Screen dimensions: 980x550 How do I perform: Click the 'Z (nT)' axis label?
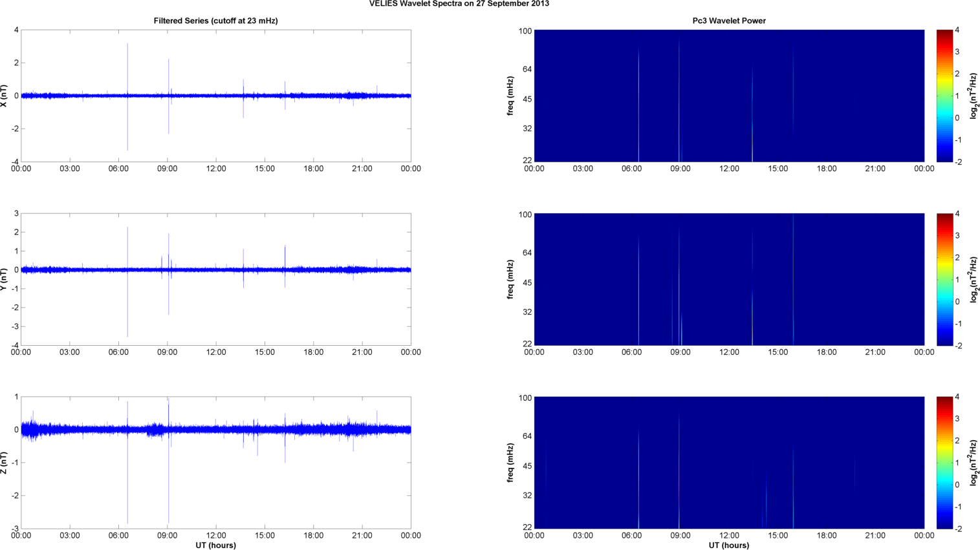pyautogui.click(x=5, y=463)
